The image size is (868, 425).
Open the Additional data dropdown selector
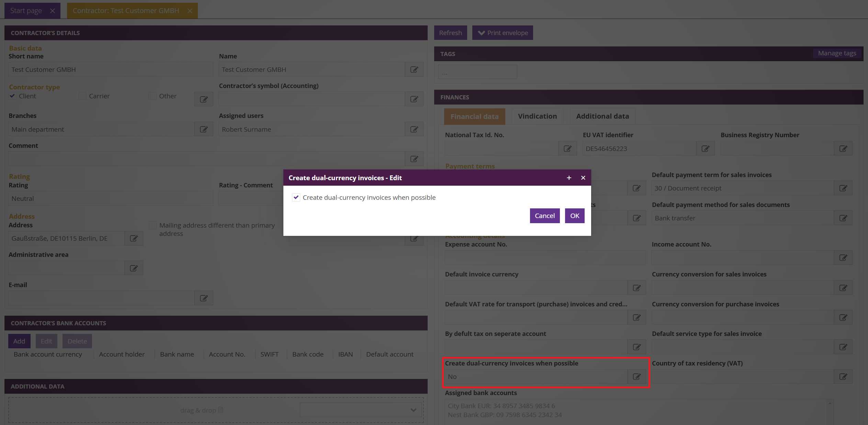(x=361, y=410)
